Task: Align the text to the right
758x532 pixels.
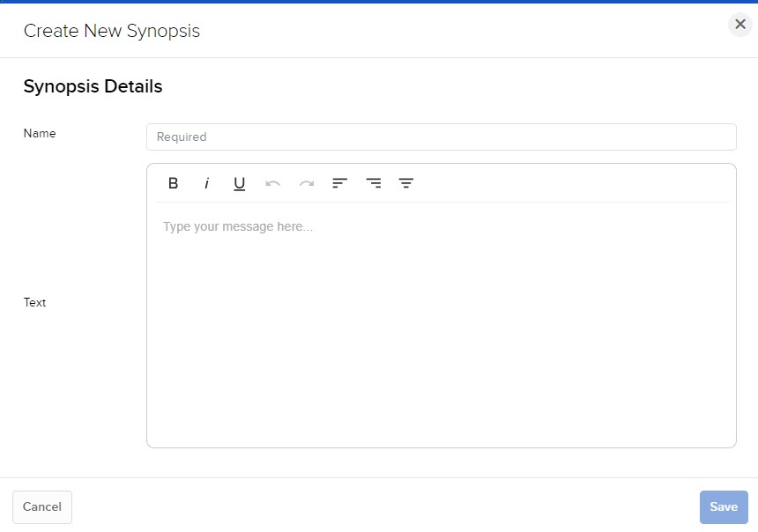Action: [405, 183]
